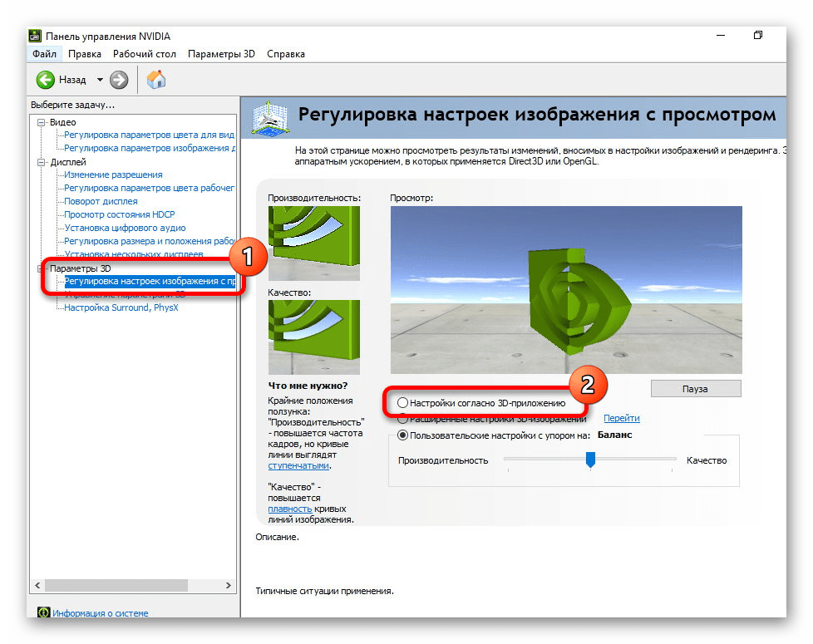Select 'Регулировка параметров цвета для вид' item
Screen dimensions: 813x644
150,135
